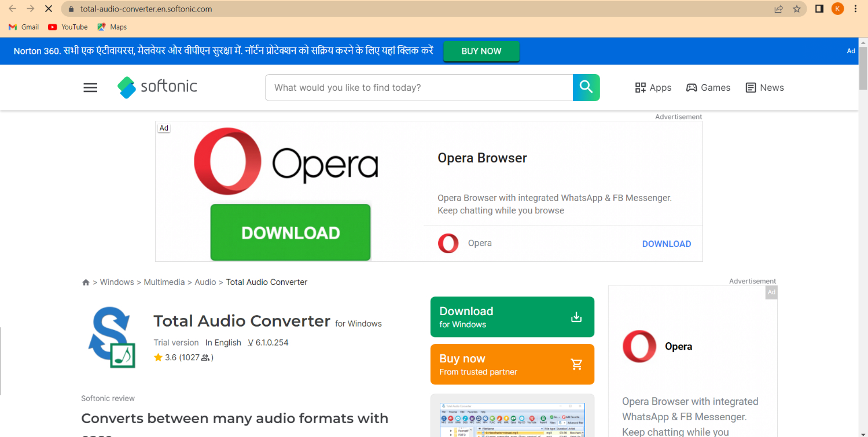Open the Gmail bookmark
Viewport: 868px width, 437px height.
[x=24, y=27]
